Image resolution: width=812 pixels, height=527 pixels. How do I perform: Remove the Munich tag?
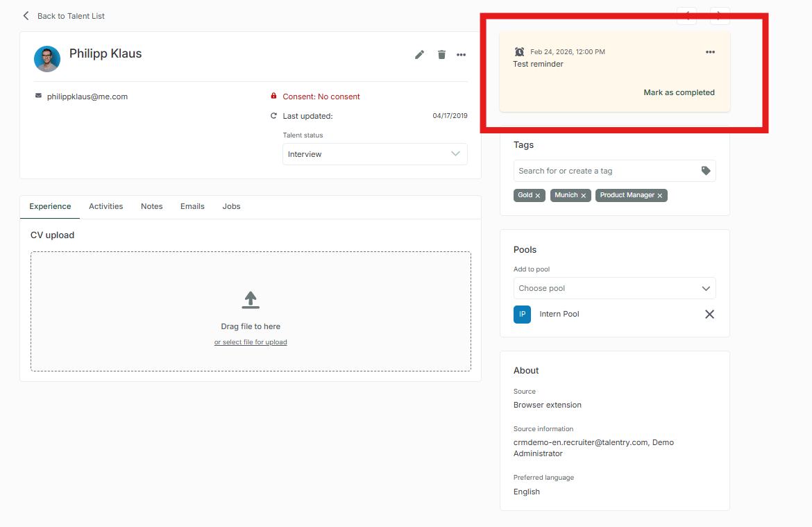point(584,196)
